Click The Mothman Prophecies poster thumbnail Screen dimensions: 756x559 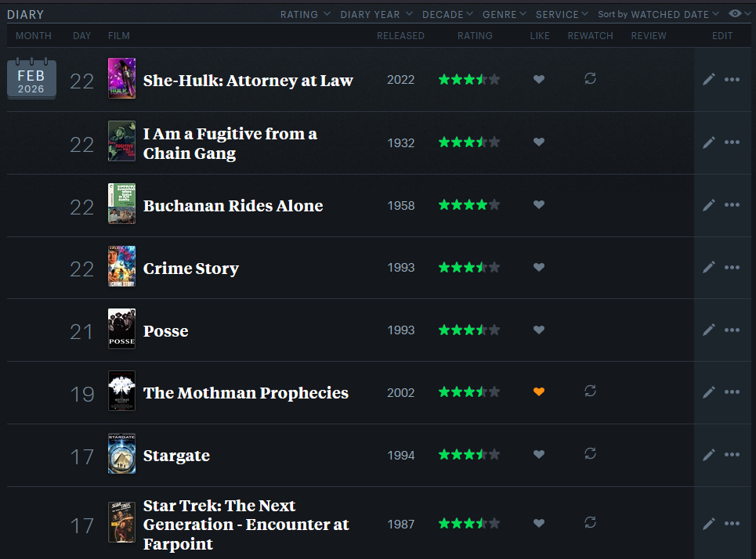pos(121,391)
